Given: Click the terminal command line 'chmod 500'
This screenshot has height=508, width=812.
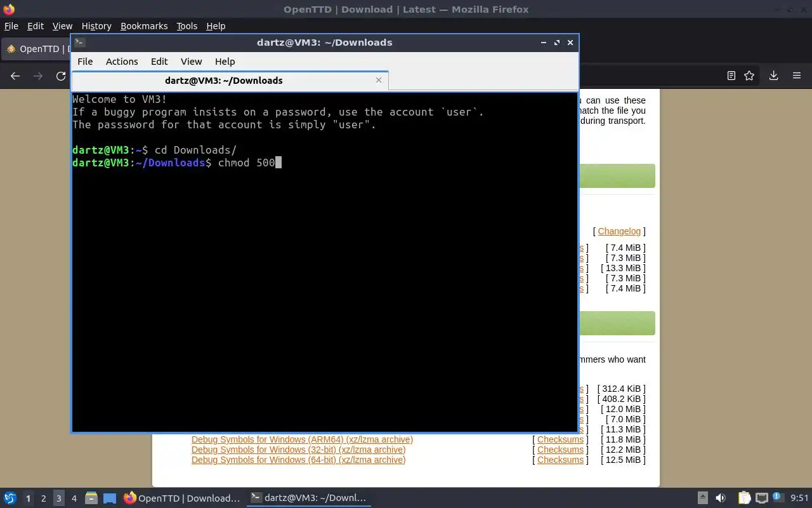Looking at the screenshot, I should (x=246, y=163).
